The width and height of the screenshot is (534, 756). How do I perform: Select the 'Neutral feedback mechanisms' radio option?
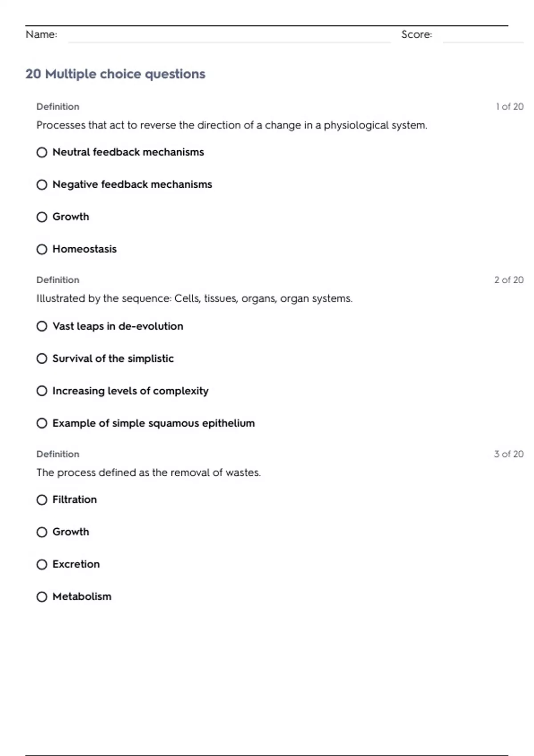(x=42, y=153)
